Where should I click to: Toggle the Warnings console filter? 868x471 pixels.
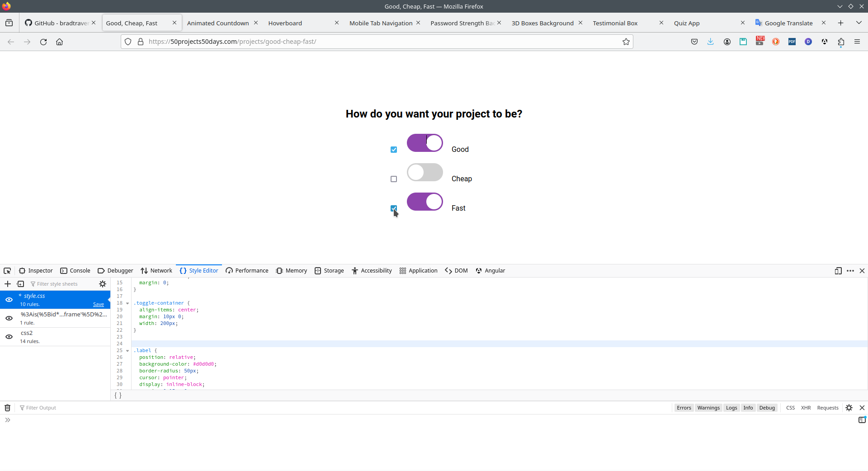(x=708, y=408)
